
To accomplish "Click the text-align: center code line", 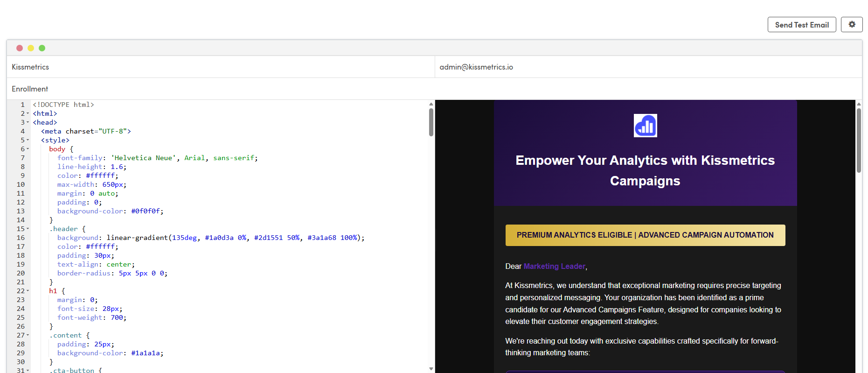I will (x=96, y=264).
